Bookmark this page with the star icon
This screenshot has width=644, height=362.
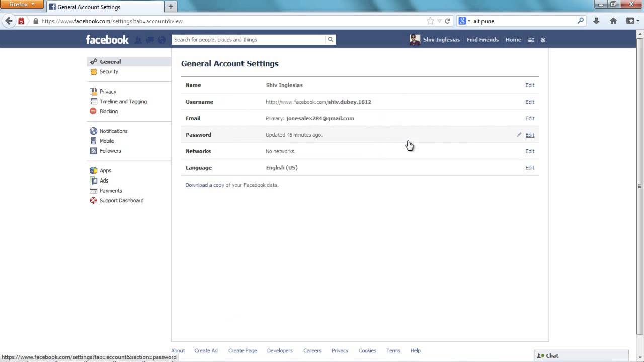coord(430,21)
